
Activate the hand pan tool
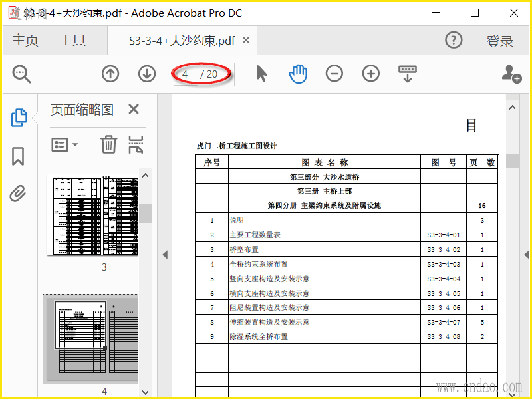[298, 74]
